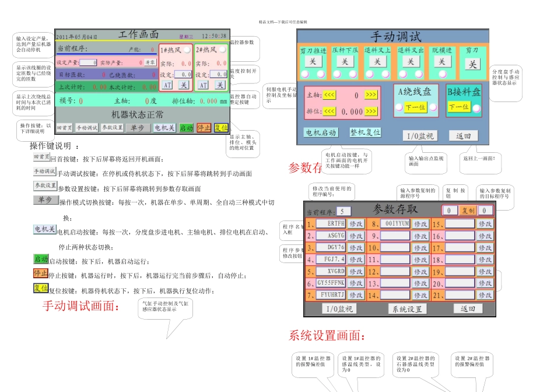Click 修改 for program 8 OOIYYUM

(x=420, y=224)
